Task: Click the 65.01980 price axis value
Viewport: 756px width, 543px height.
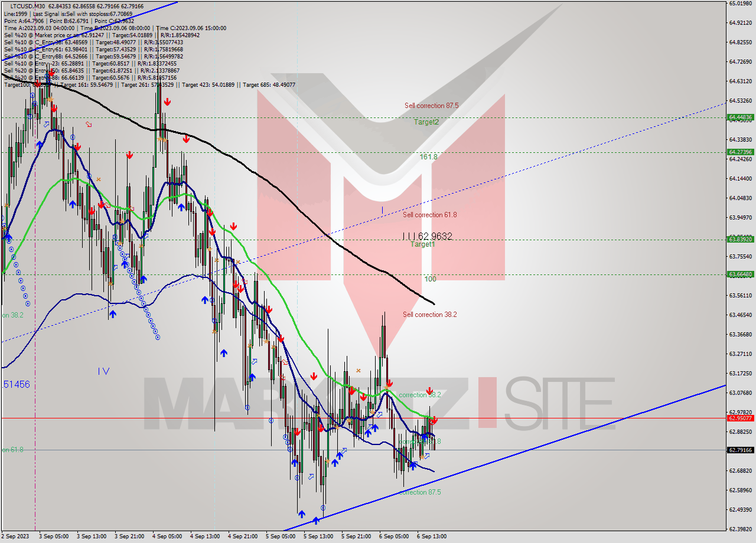Action: (x=741, y=3)
